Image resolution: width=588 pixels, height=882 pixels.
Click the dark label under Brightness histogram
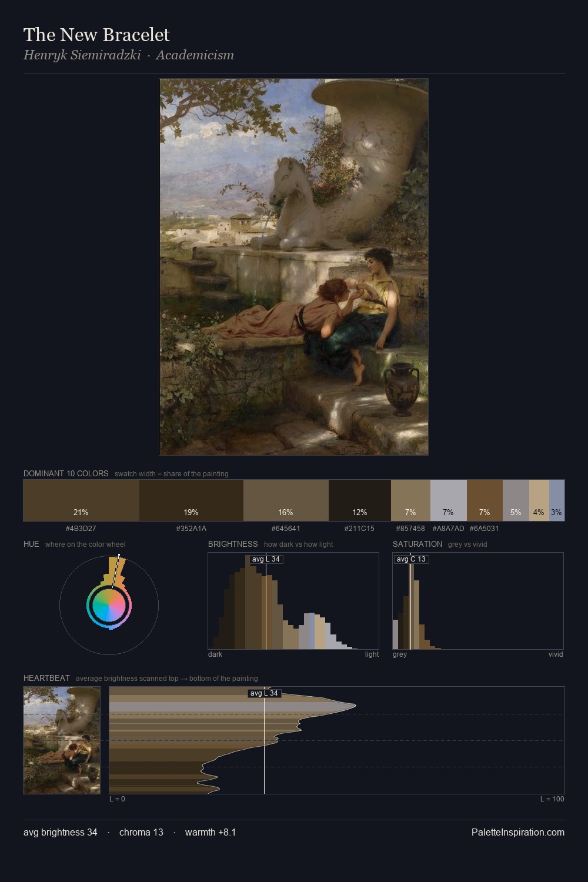click(x=215, y=654)
